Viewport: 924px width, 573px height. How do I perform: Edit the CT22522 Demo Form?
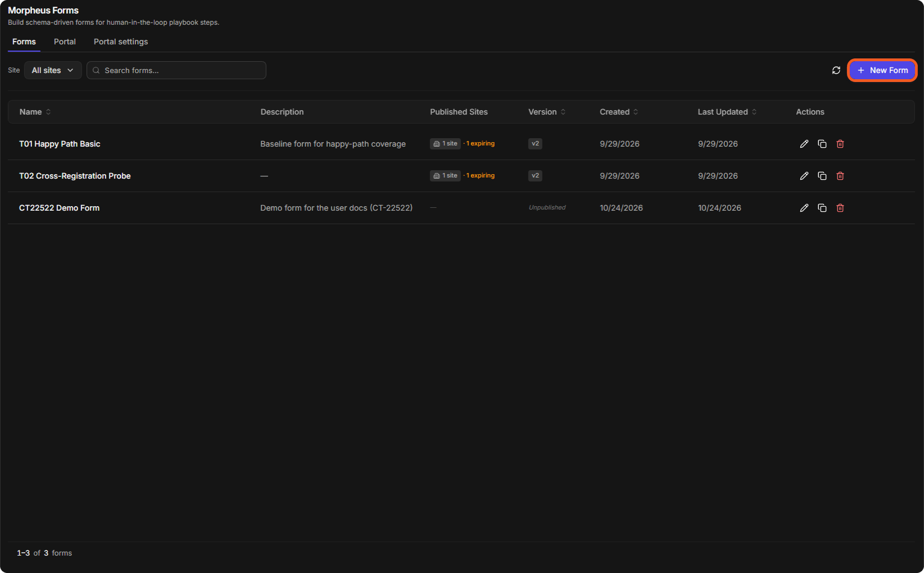point(804,208)
